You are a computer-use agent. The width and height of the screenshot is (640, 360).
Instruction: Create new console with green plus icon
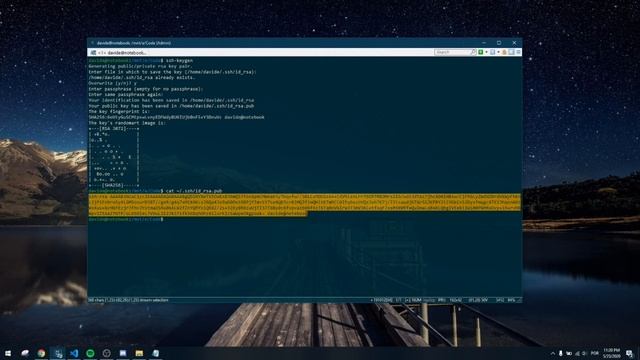point(481,52)
